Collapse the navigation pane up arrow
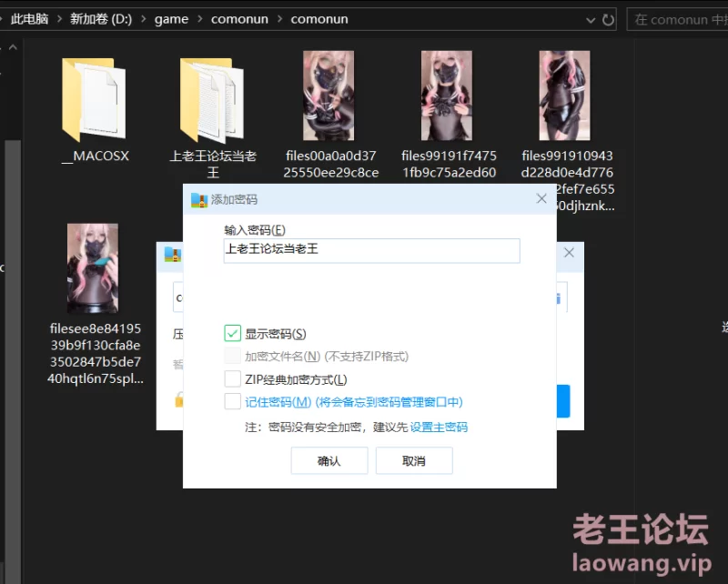This screenshot has width=728, height=584. (x=13, y=47)
